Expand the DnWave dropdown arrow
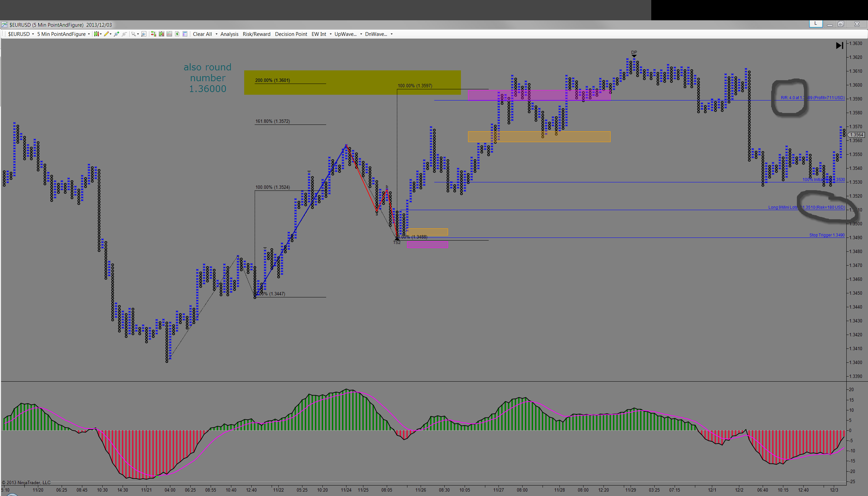Screen dimensions: 868x496 click(x=392, y=34)
